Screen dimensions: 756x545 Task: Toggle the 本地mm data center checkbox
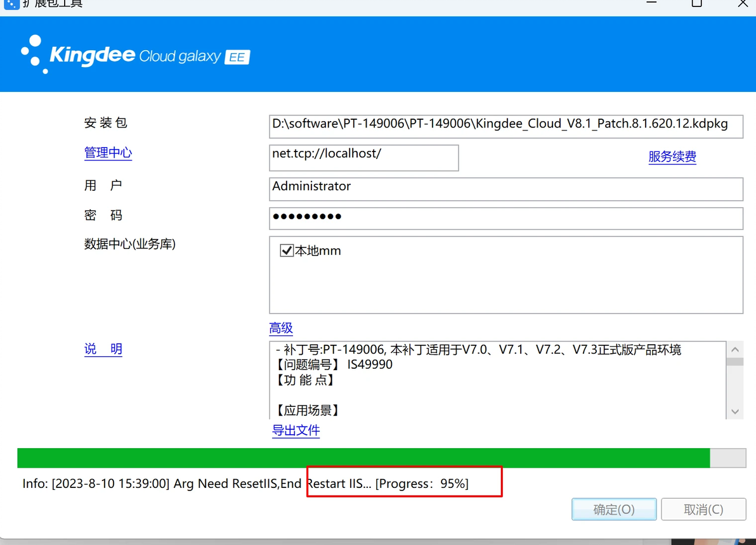(x=287, y=250)
